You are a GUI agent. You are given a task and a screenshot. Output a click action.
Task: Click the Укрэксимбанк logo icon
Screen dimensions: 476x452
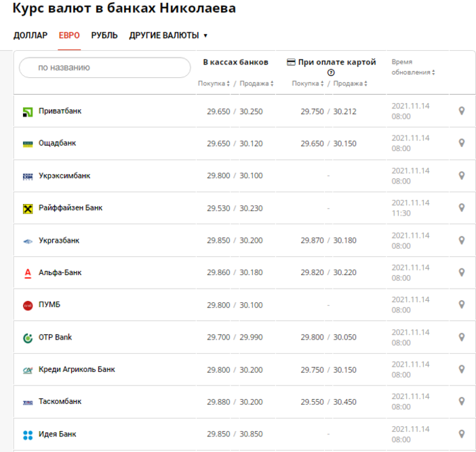pos(28,176)
